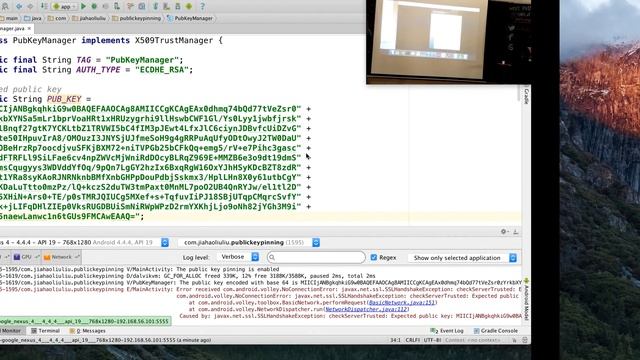Click the logcat search input field

(316, 257)
